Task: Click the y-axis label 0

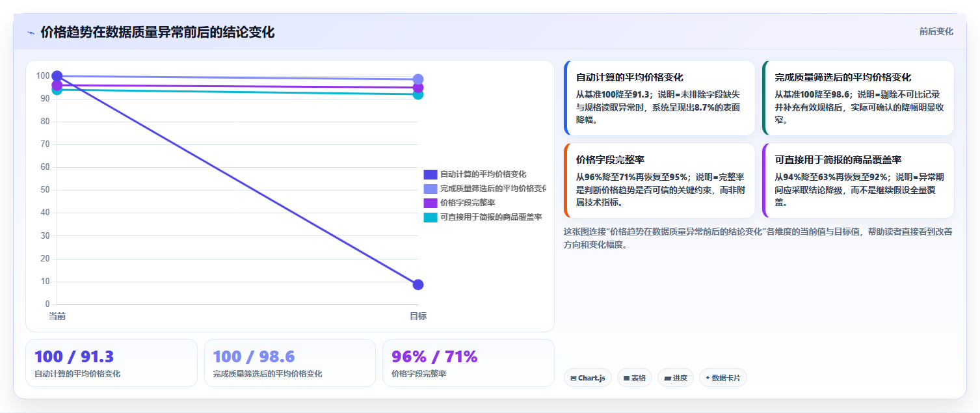Action: click(x=47, y=304)
